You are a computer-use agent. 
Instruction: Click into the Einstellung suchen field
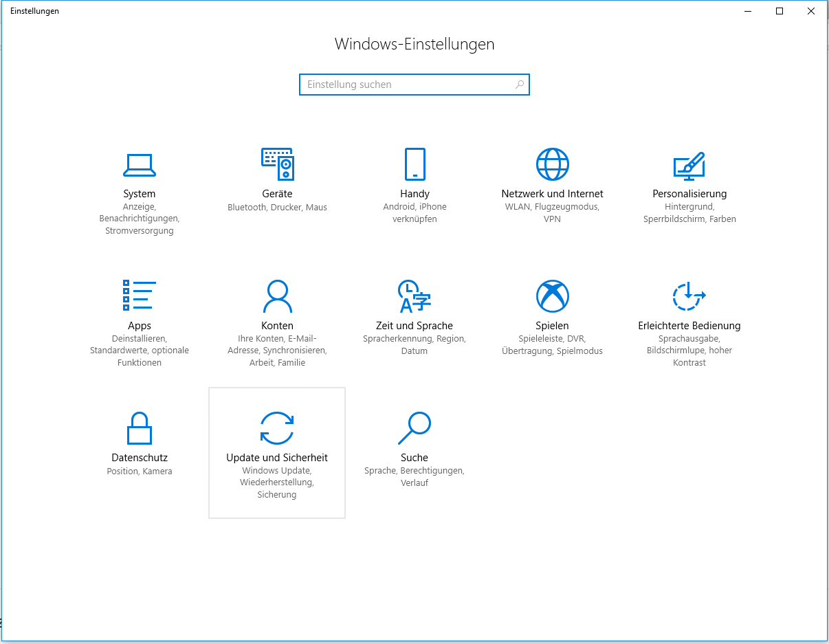tap(409, 85)
